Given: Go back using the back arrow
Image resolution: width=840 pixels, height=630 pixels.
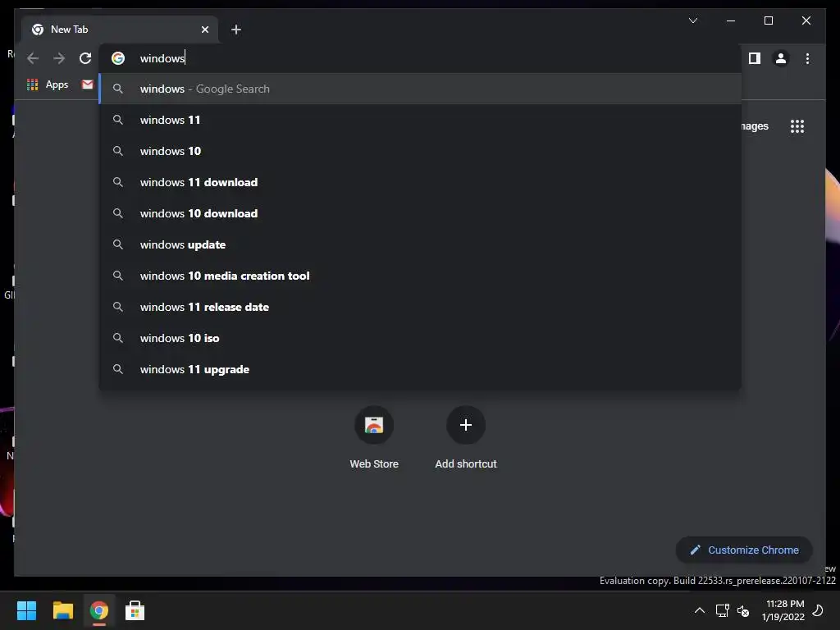Looking at the screenshot, I should [x=33, y=58].
